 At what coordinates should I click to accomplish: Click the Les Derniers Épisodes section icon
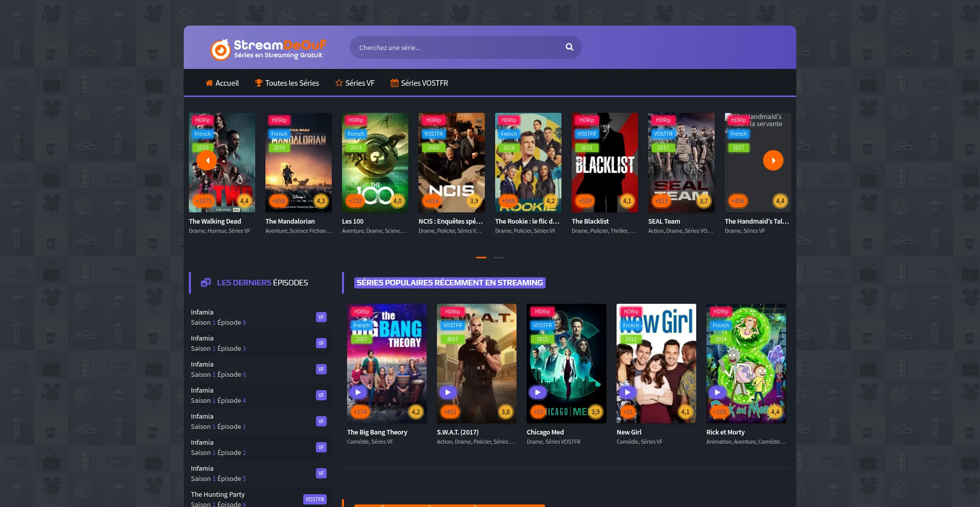[206, 282]
